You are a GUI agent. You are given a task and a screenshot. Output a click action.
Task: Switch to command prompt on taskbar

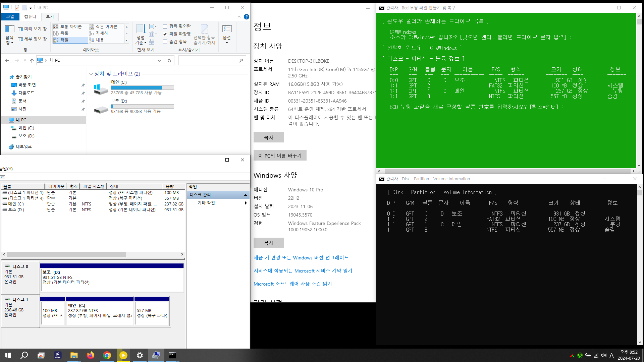(x=172, y=355)
